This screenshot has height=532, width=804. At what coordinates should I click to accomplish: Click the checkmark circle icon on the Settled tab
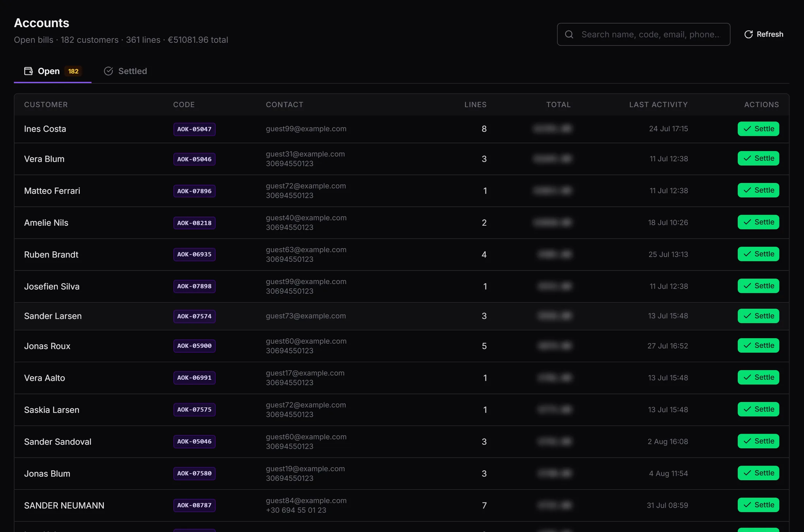[108, 71]
